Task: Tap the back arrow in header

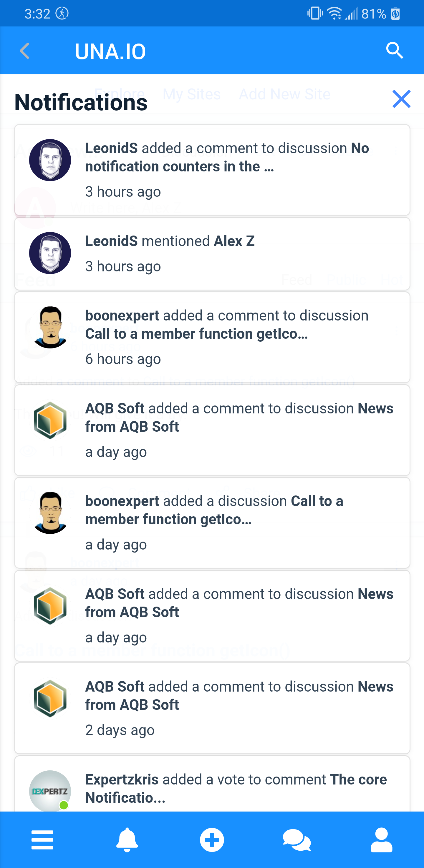Action: click(25, 51)
